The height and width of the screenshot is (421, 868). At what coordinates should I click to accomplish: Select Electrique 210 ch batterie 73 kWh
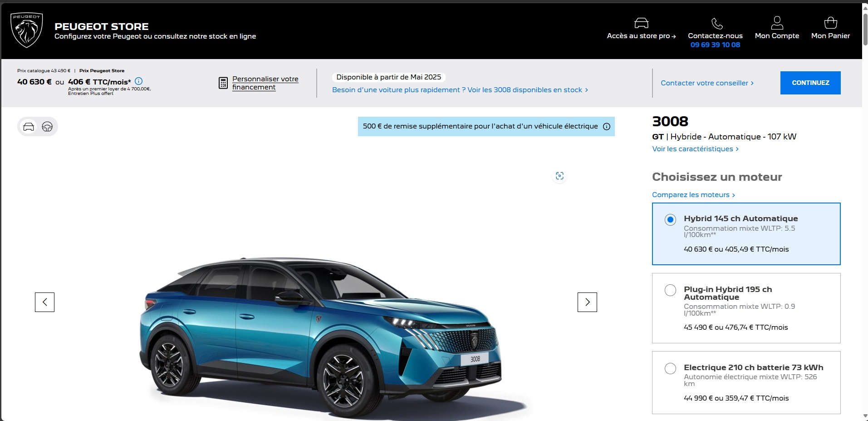(x=670, y=368)
